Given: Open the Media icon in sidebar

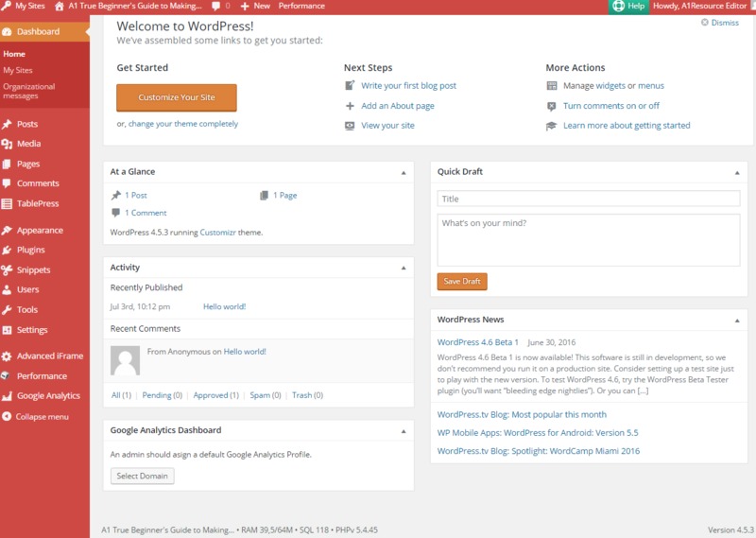Looking at the screenshot, I should [x=7, y=144].
